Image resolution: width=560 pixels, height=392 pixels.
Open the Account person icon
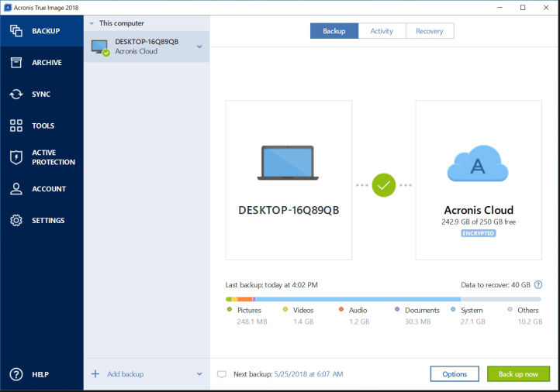click(x=16, y=189)
